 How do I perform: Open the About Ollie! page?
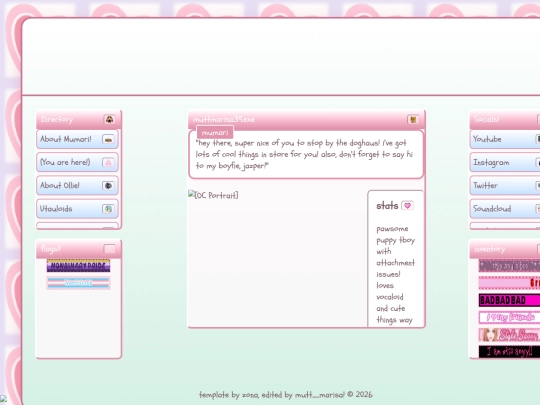click(77, 185)
